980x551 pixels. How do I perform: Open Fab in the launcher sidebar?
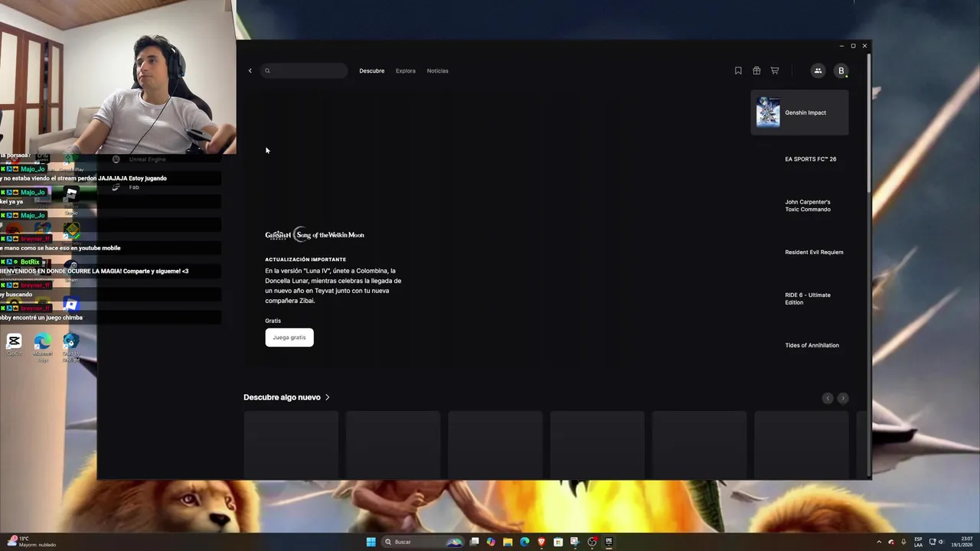127,187
